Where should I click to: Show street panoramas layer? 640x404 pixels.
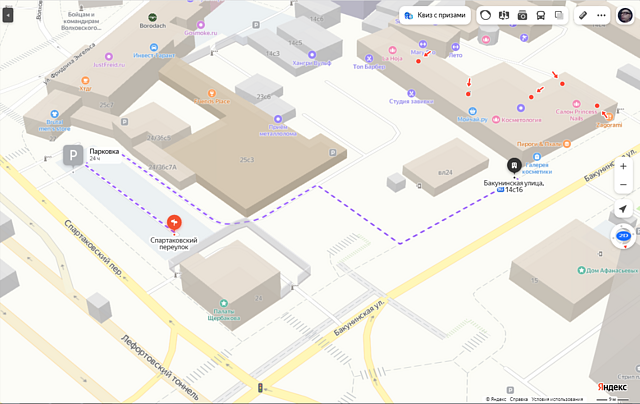[504, 16]
